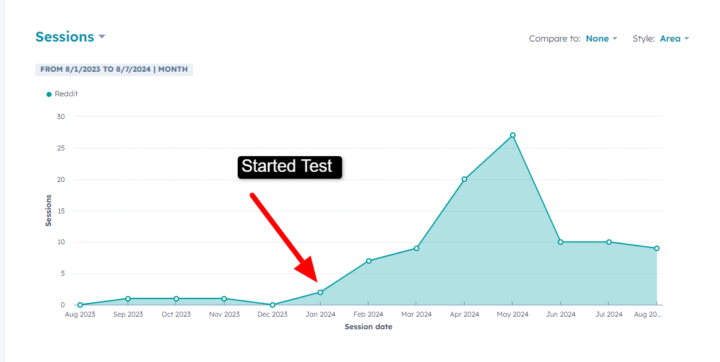Click the date range MONTH filter badge
This screenshot has width=720, height=362.
[114, 69]
